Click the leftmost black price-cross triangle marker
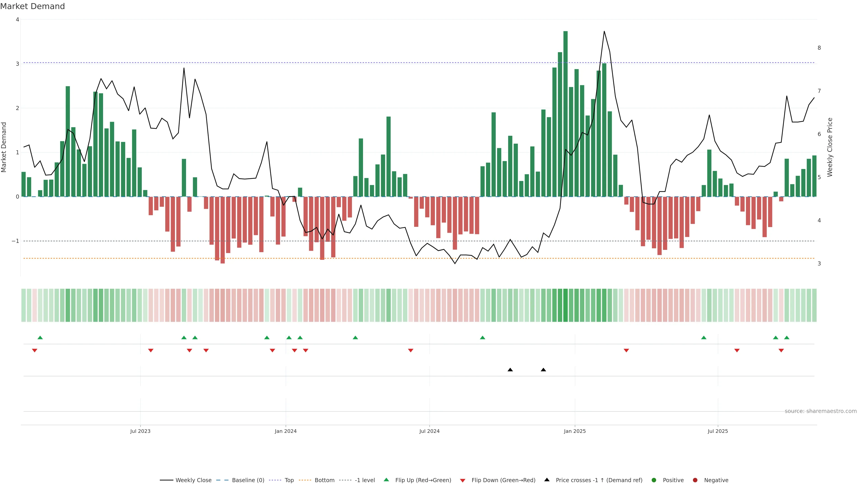Viewport: 868px width, 488px height. (x=510, y=370)
